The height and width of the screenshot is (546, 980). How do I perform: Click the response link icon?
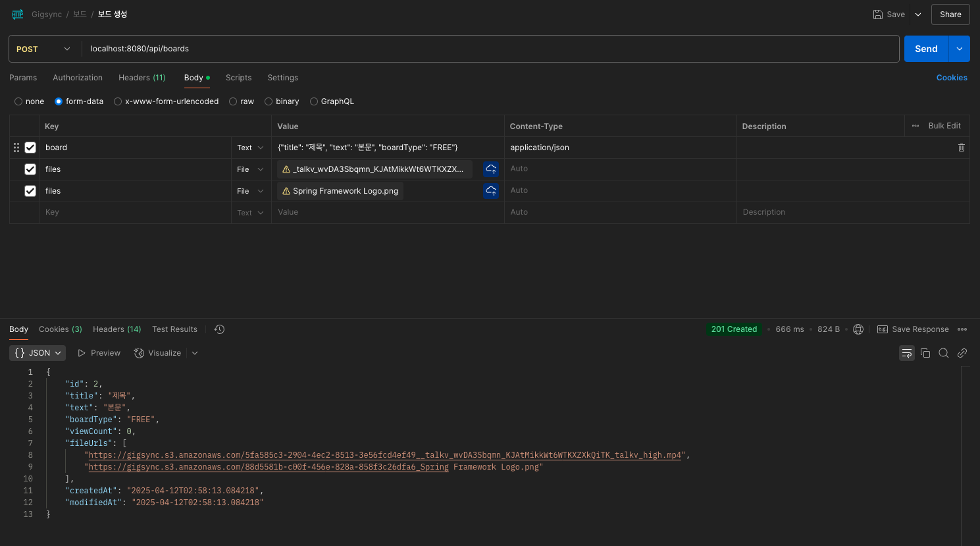tap(962, 353)
